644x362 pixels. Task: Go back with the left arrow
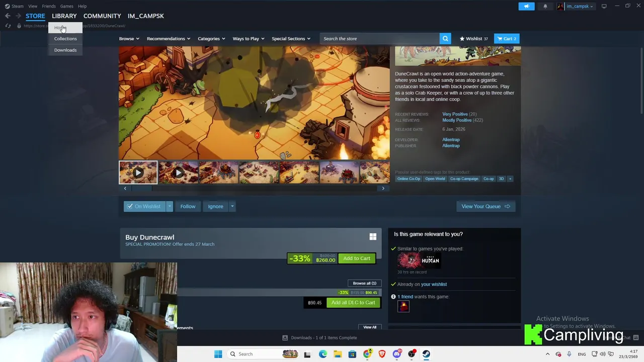click(8, 16)
